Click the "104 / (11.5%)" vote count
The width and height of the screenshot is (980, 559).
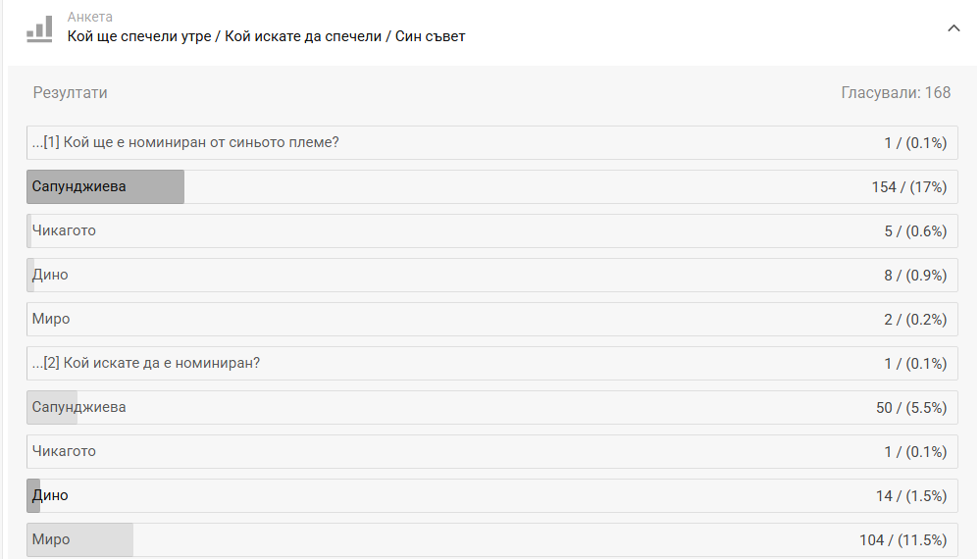903,540
